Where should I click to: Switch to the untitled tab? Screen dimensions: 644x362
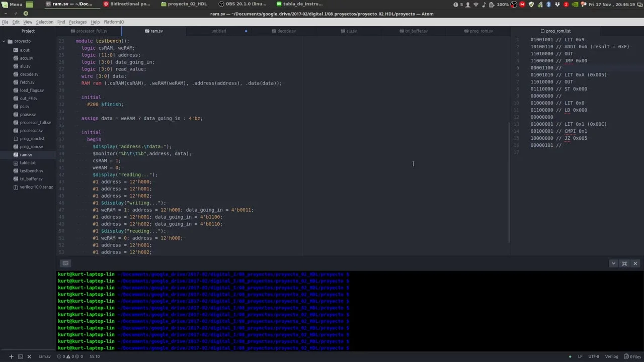218,31
